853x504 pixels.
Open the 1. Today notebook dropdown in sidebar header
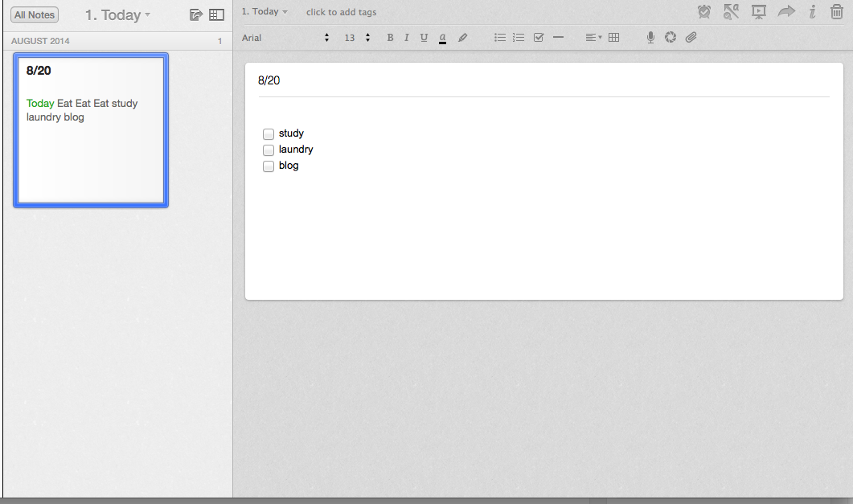tap(118, 15)
